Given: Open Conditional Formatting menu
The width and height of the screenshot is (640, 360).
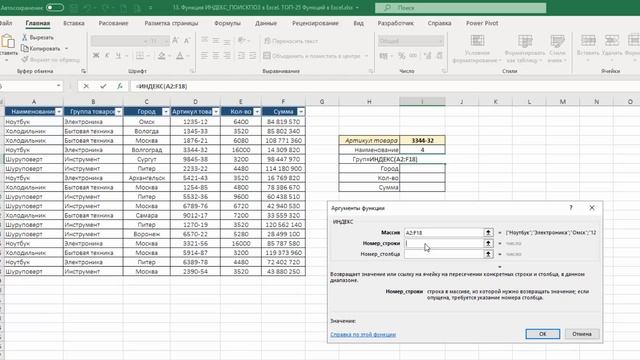Looking at the screenshot, I should coord(477,49).
